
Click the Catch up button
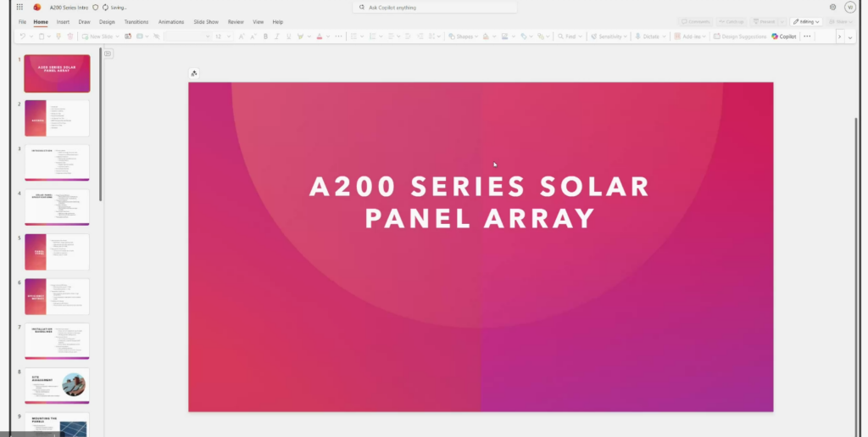tap(732, 21)
